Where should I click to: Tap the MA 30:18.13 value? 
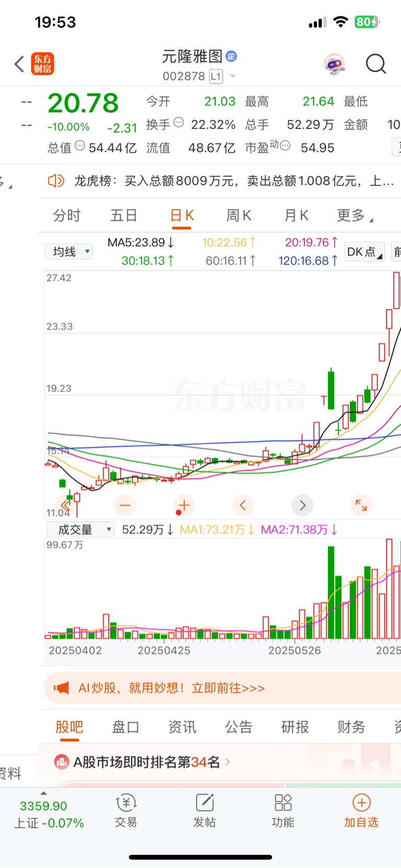click(148, 261)
